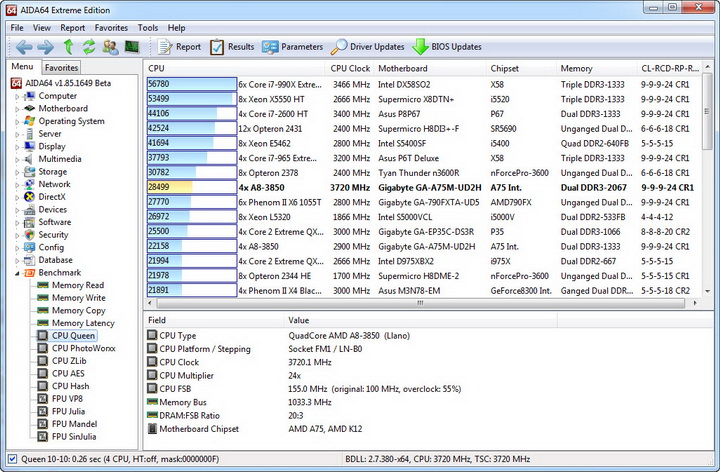Open the Results toolbar button

tap(232, 47)
